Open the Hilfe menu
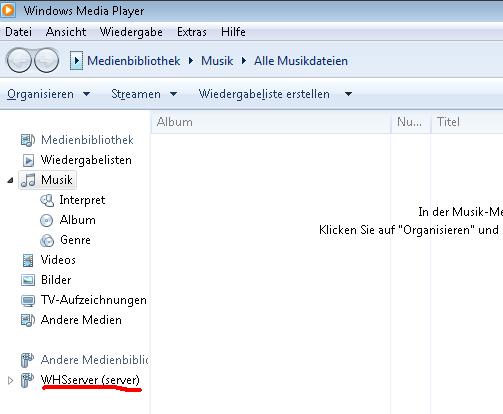 pos(233,32)
